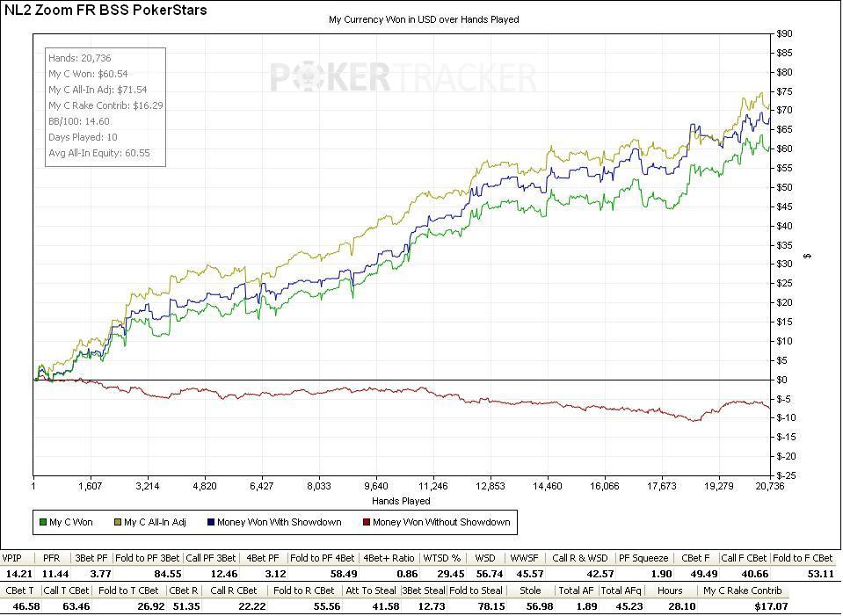
Task: Select the Call PF 3Bet header
Action: pyautogui.click(x=211, y=558)
